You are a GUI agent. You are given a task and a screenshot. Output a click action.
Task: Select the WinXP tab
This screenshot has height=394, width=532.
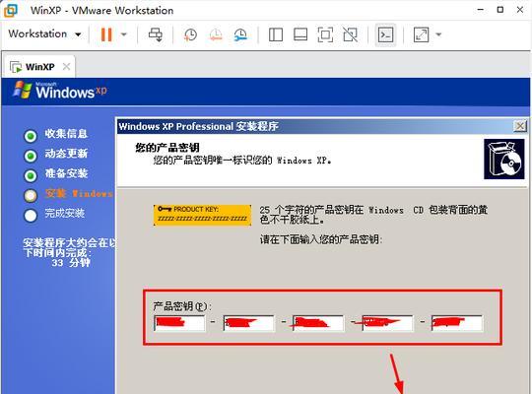[39, 67]
